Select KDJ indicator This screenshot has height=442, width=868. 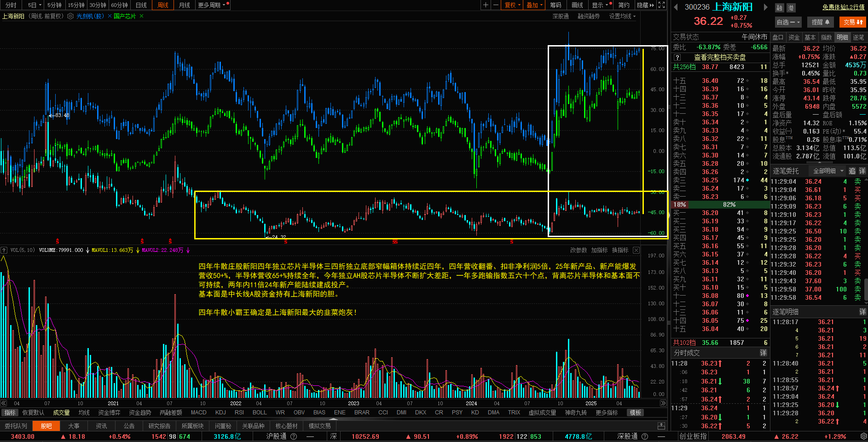pyautogui.click(x=220, y=413)
